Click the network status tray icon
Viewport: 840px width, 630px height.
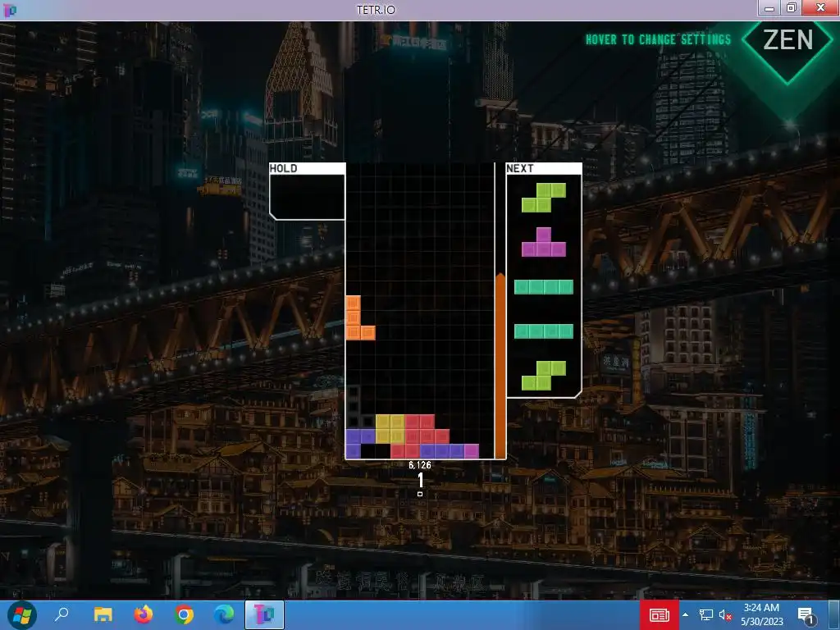[x=706, y=615]
